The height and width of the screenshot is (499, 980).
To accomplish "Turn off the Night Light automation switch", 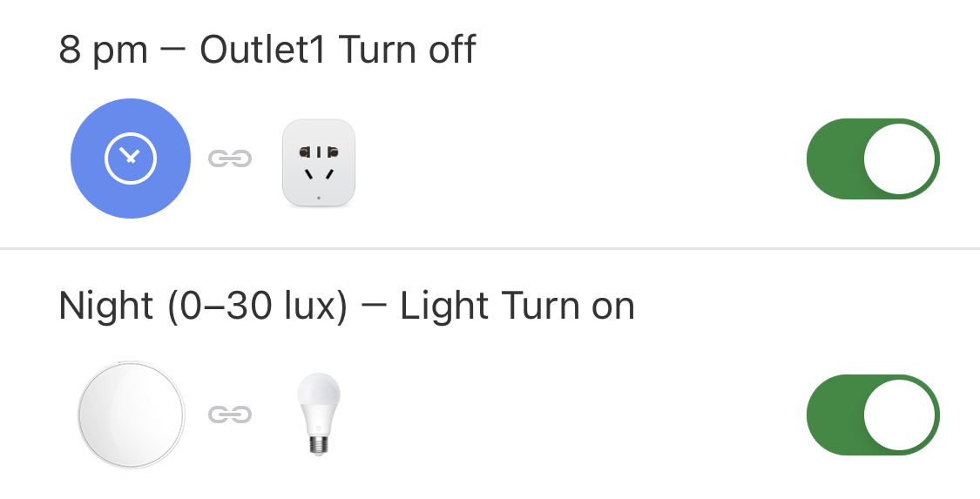I will click(x=873, y=415).
